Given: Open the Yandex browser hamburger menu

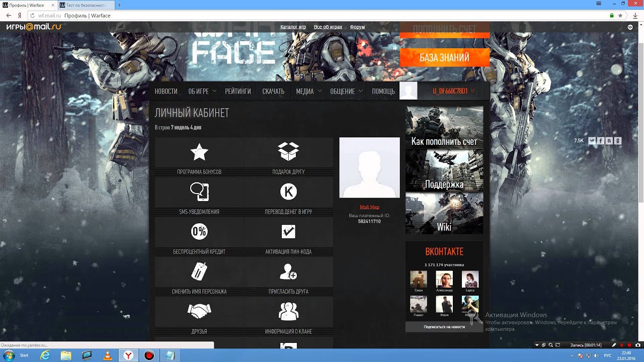Looking at the screenshot, I should 598,4.
